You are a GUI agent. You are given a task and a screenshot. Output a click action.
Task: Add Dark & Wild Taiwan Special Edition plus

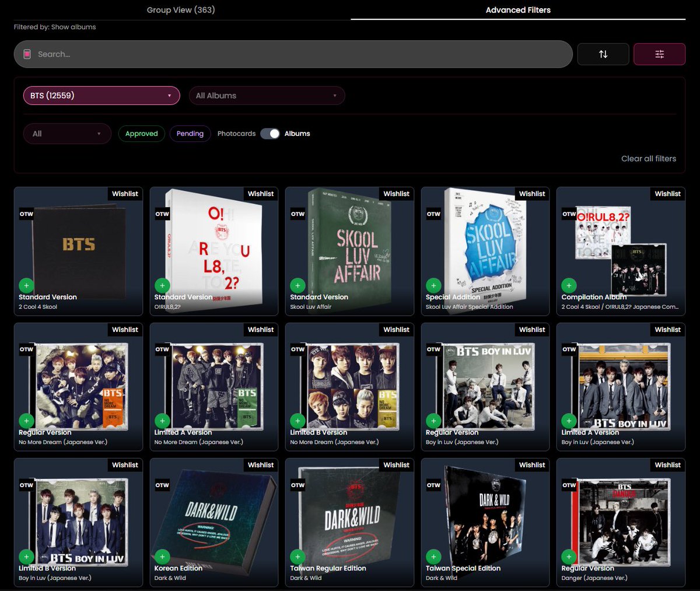click(x=433, y=557)
